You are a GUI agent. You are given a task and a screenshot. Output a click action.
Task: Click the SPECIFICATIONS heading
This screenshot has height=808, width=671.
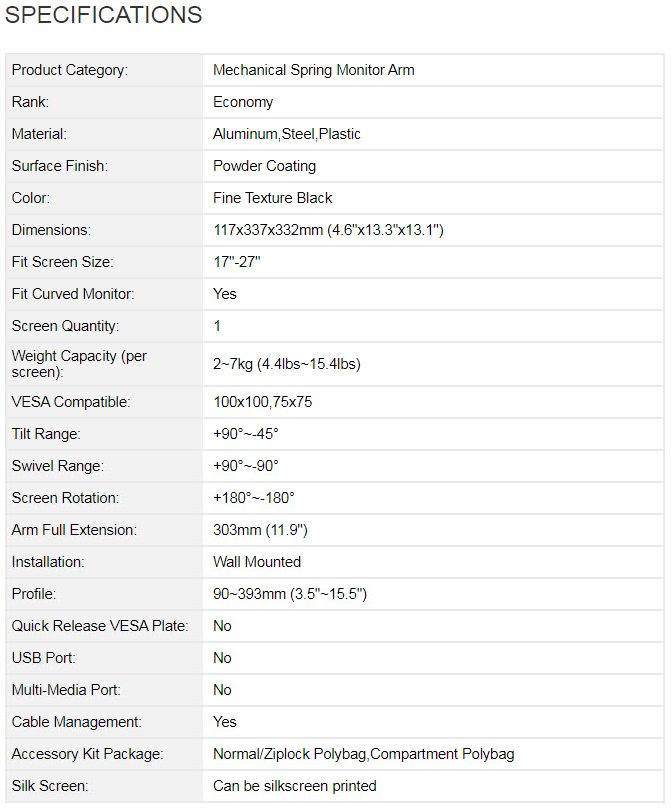tap(104, 16)
